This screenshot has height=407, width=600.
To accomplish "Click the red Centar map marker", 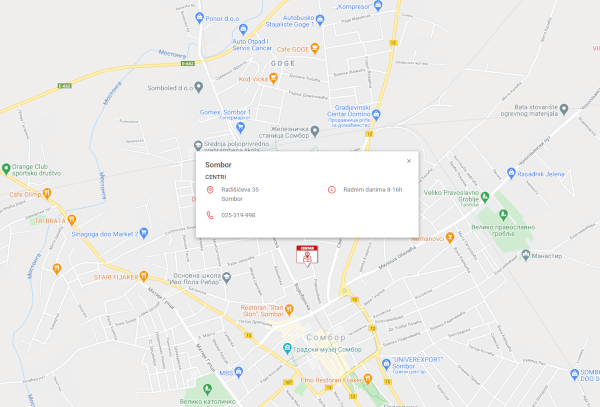I will pos(307,256).
